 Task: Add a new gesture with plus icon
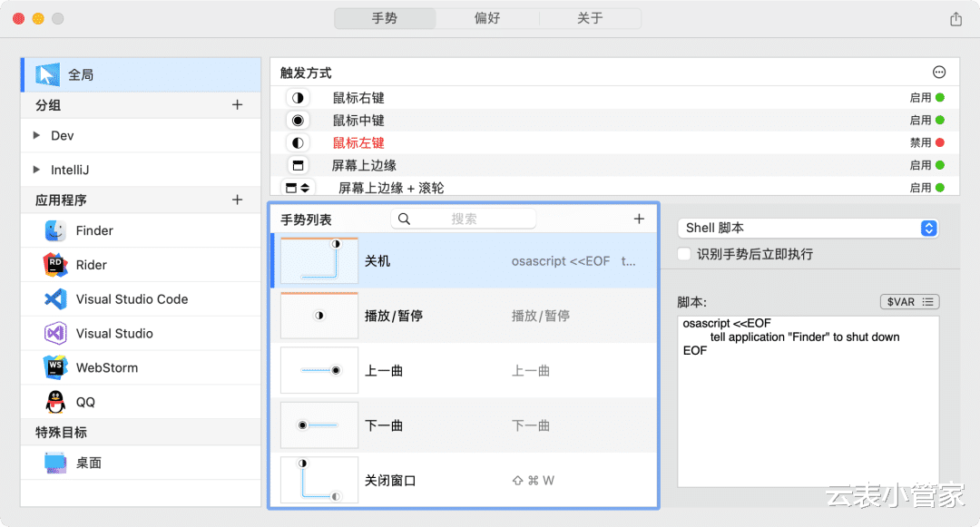coord(639,219)
